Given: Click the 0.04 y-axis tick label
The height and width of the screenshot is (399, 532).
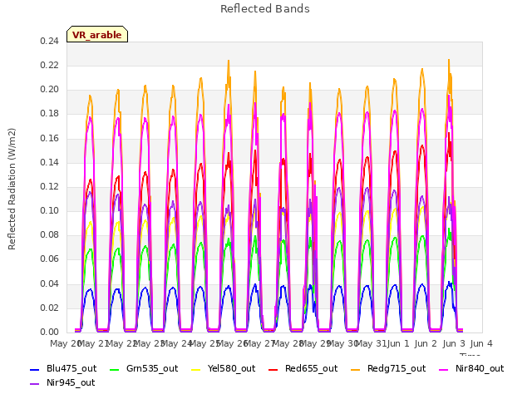Looking at the screenshot, I should pos(50,283).
